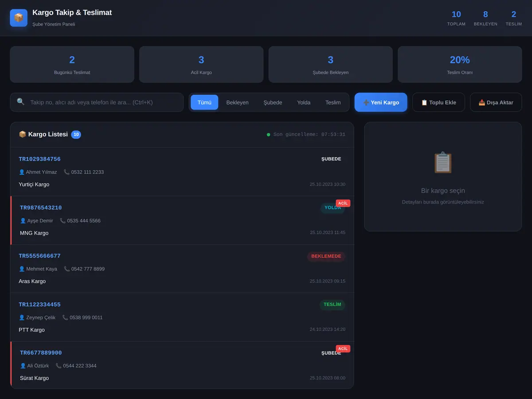Open shipment TR6677889900
The width and height of the screenshot is (532, 399).
click(x=182, y=365)
